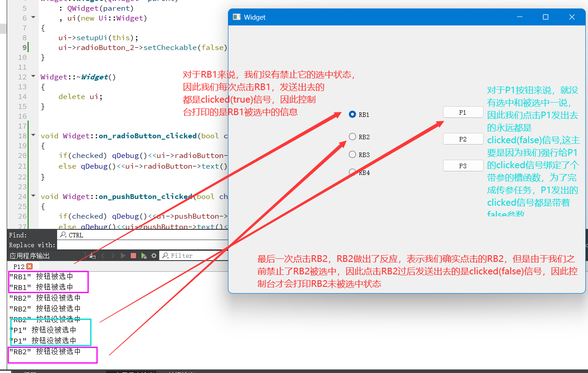Click the 应用程序输出 pane title
The height and width of the screenshot is (373, 588).
pos(29,256)
